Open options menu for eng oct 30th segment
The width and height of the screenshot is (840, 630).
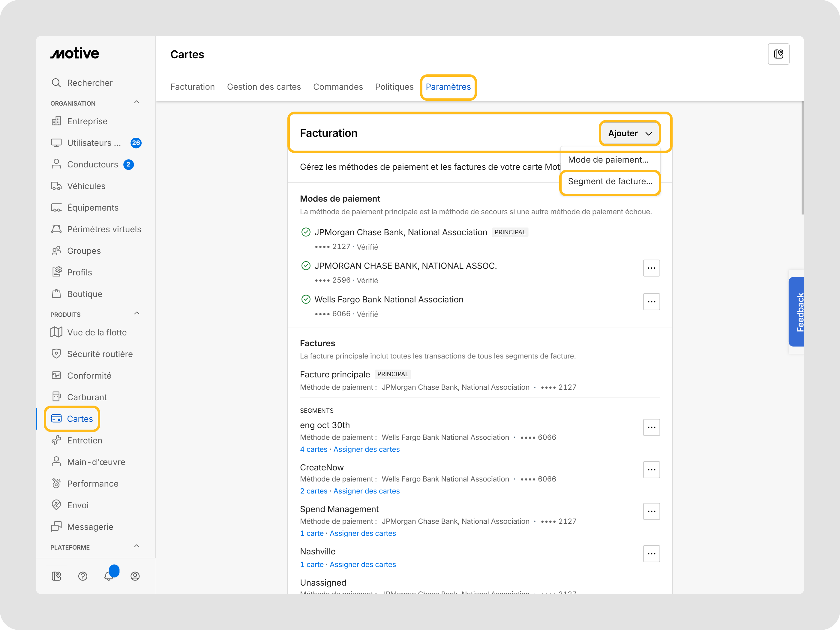651,427
